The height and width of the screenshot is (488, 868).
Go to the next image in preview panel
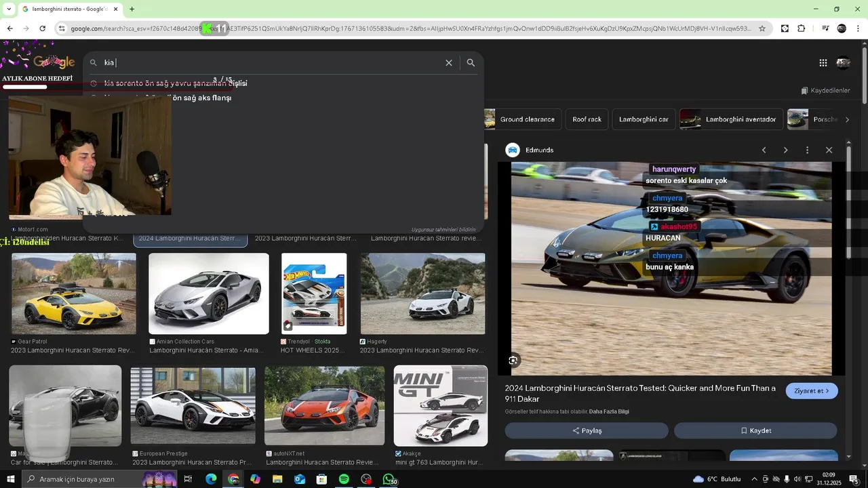pos(785,150)
